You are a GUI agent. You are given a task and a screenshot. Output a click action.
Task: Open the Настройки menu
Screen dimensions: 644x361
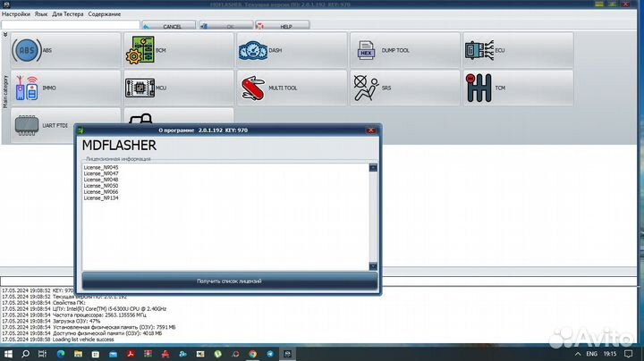pos(15,14)
